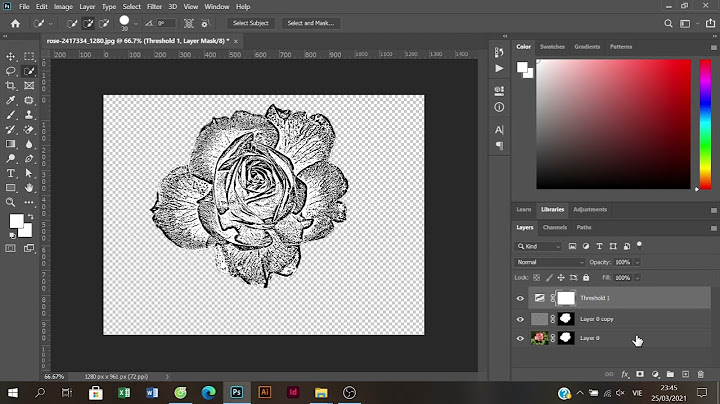
Task: Click the Share icon at top right
Action: (710, 23)
